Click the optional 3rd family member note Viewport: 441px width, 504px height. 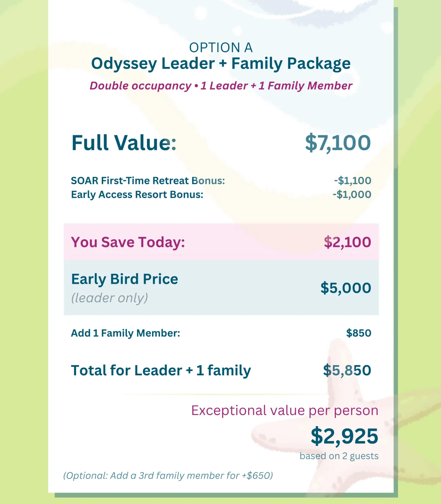[168, 475]
